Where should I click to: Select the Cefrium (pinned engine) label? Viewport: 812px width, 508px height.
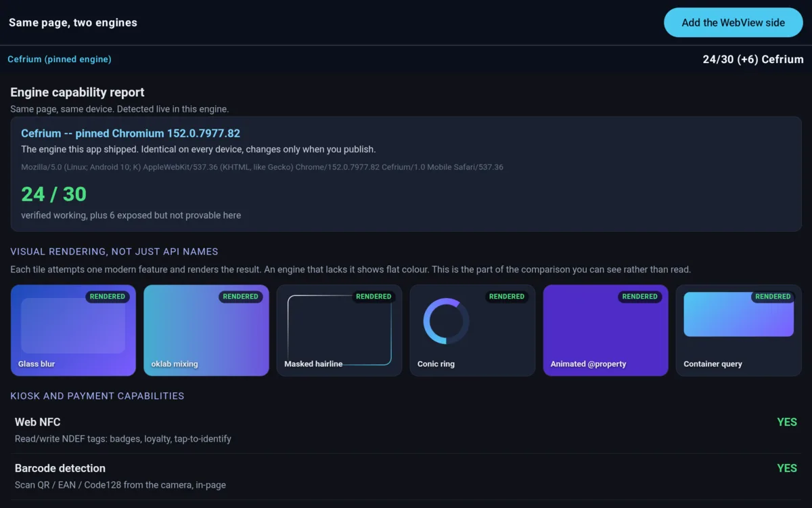click(x=60, y=59)
